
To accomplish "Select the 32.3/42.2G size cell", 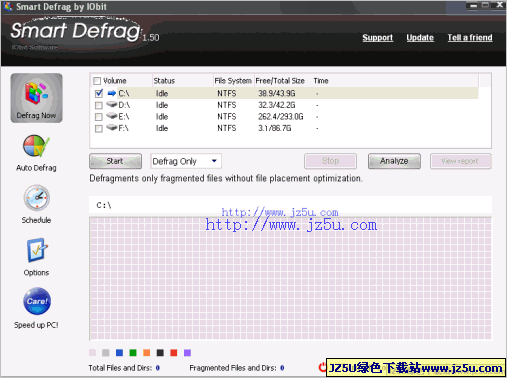I will pos(277,105).
